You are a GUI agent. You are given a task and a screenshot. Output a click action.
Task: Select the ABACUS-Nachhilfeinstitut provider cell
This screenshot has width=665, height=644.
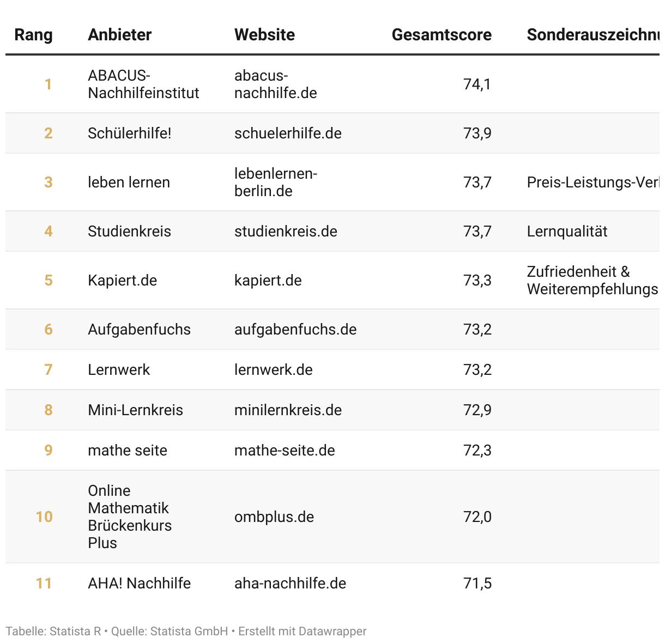point(143,84)
